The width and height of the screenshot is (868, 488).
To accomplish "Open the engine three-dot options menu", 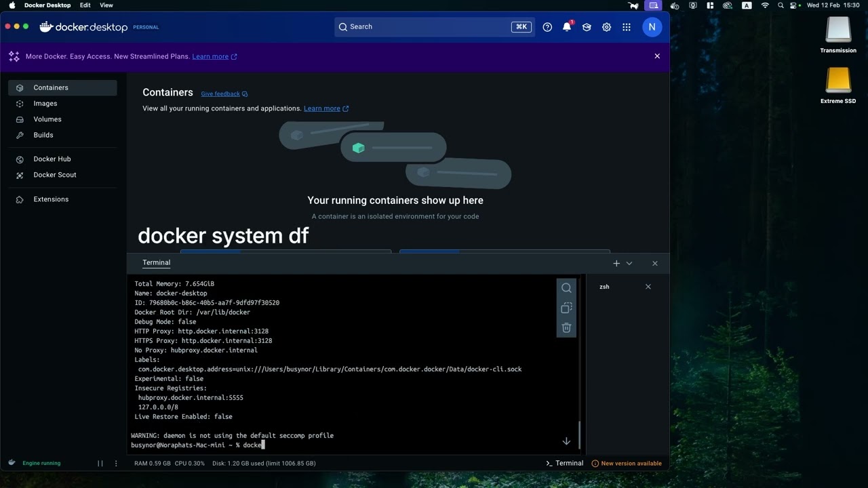I will pos(116,464).
